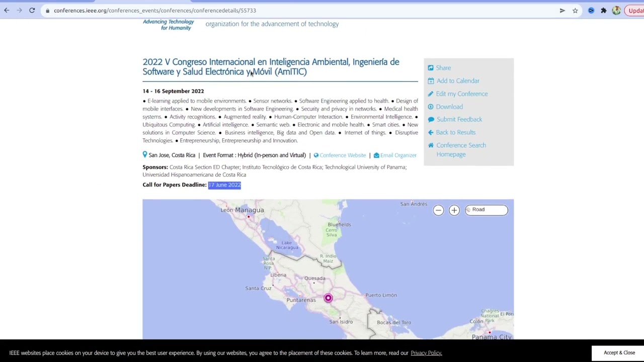Click the envelope icon before Email Organizer
The width and height of the screenshot is (644, 362).
click(376, 155)
